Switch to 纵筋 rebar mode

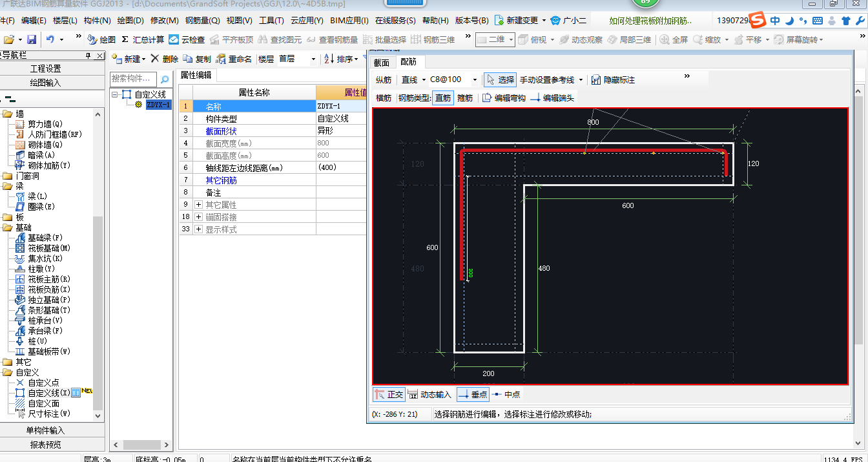(384, 80)
